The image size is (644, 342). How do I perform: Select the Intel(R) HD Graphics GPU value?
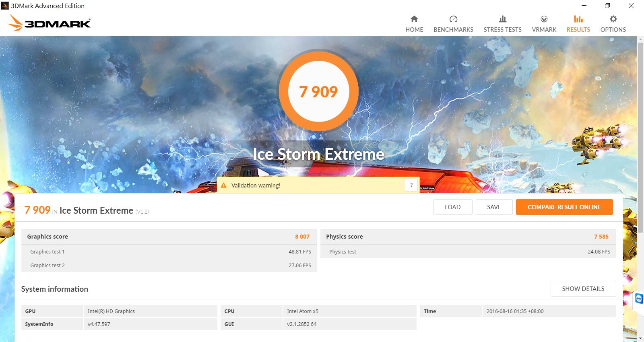click(x=111, y=311)
